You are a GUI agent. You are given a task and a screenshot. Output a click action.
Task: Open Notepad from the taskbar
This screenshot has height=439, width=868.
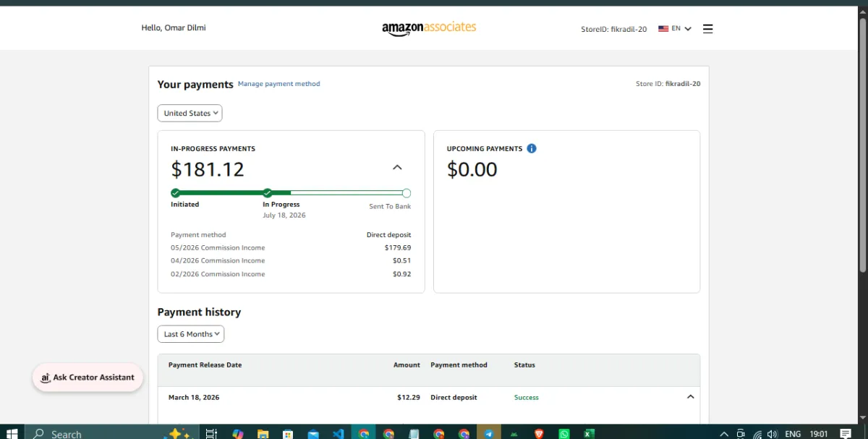pos(414,433)
